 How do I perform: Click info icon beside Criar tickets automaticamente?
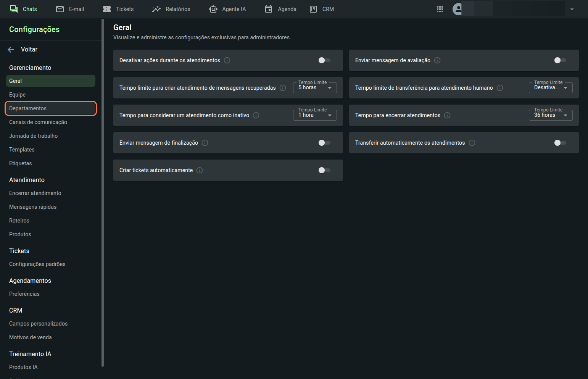point(200,170)
